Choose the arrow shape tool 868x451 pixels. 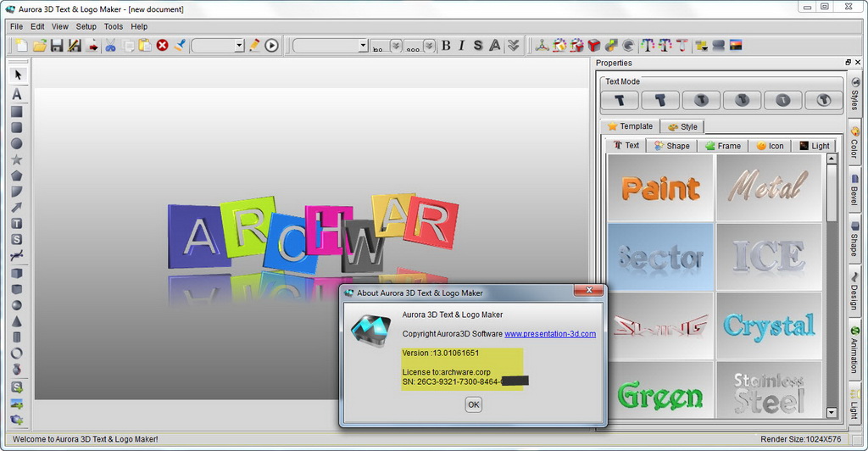tap(17, 208)
